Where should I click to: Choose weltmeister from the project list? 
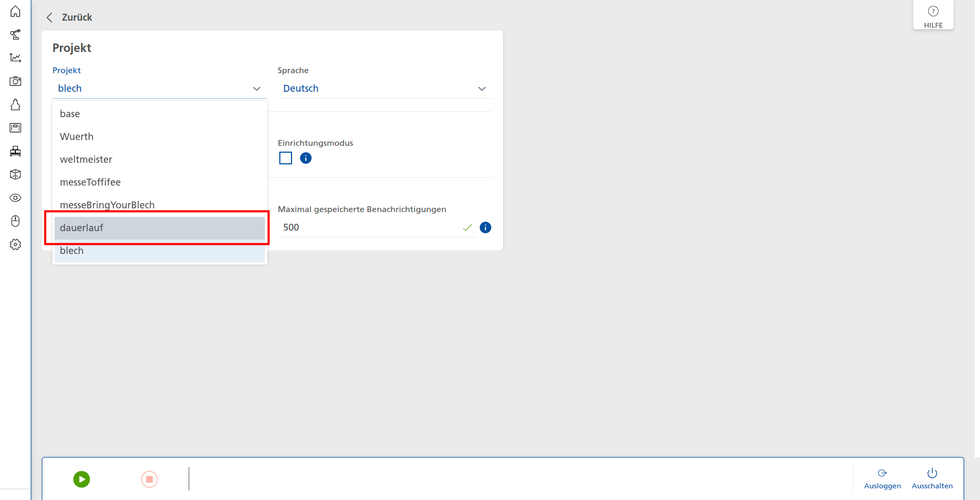(159, 160)
